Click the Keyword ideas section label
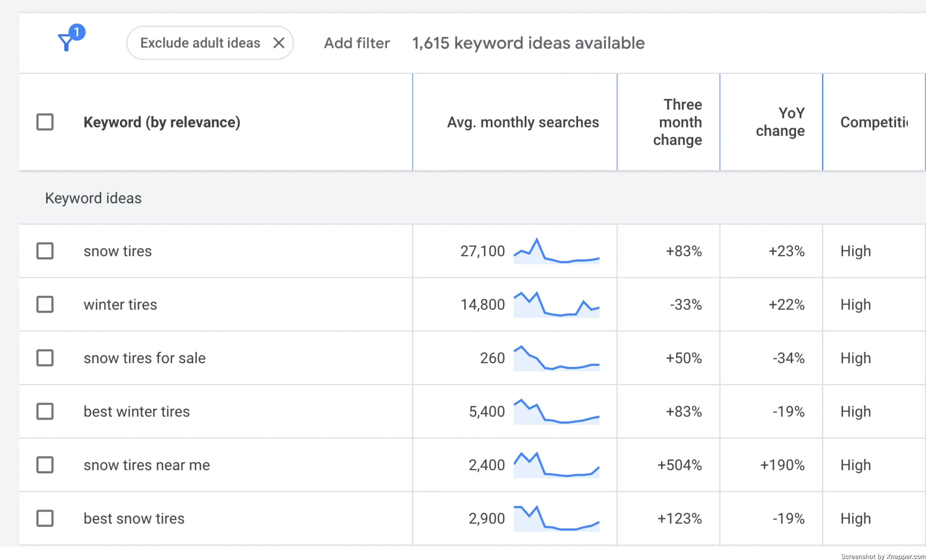This screenshot has height=560, width=926. [x=93, y=198]
